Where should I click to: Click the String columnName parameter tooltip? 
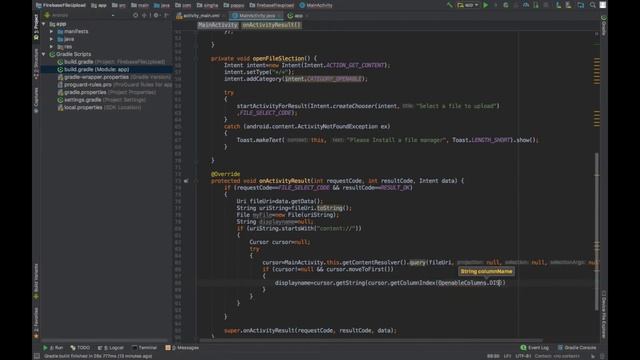point(486,271)
